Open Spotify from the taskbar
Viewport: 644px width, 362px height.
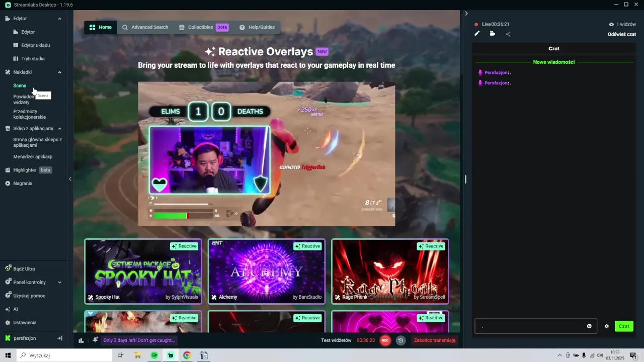(154, 355)
